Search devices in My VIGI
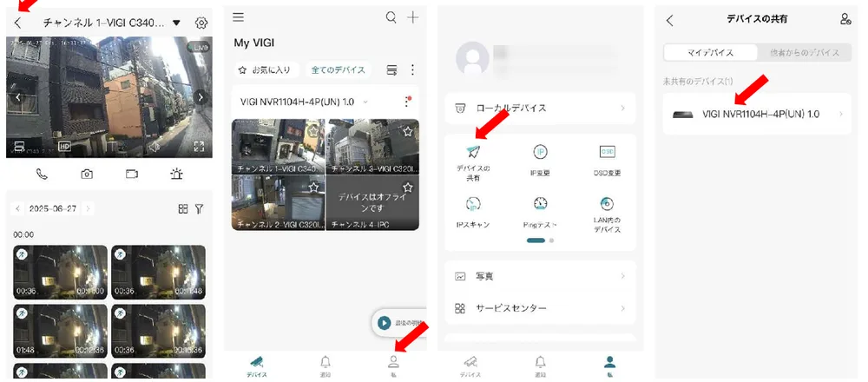Image resolution: width=868 pixels, height=382 pixels. coord(391,17)
